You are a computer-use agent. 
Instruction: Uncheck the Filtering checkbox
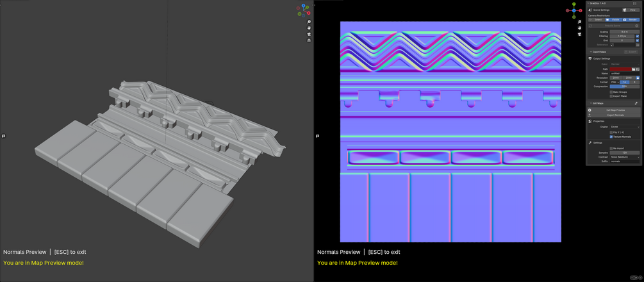tap(638, 36)
